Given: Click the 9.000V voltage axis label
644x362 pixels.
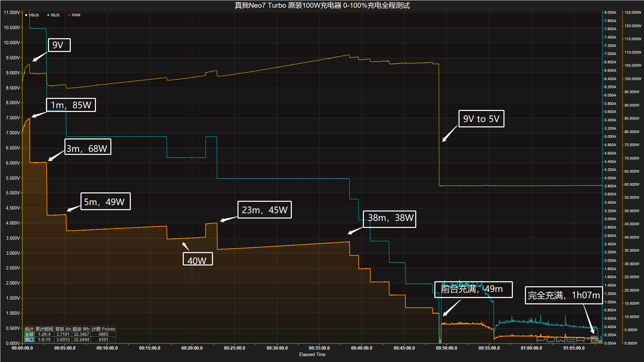Looking at the screenshot, I should tap(13, 73).
